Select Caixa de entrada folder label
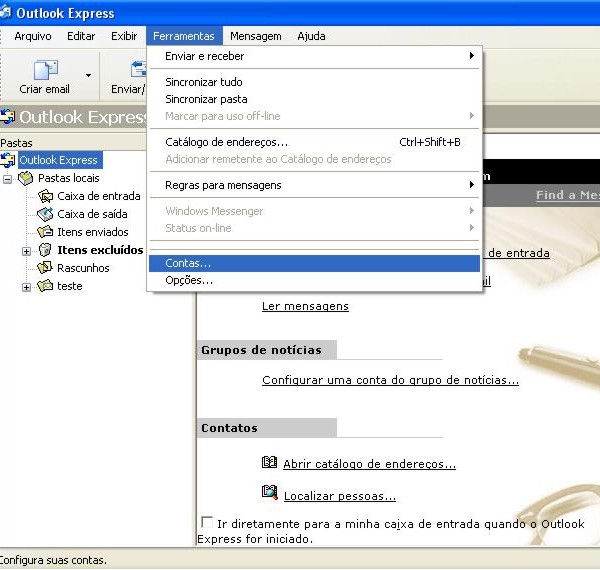 (99, 196)
